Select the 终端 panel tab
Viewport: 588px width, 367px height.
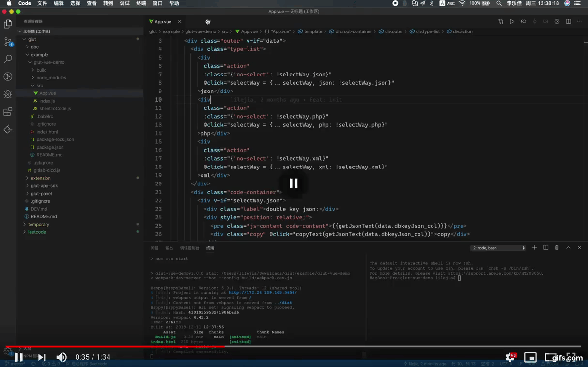pos(210,248)
